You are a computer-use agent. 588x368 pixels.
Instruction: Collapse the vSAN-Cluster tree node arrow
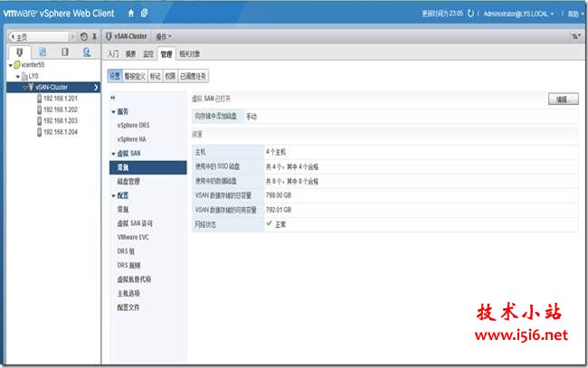[25, 88]
